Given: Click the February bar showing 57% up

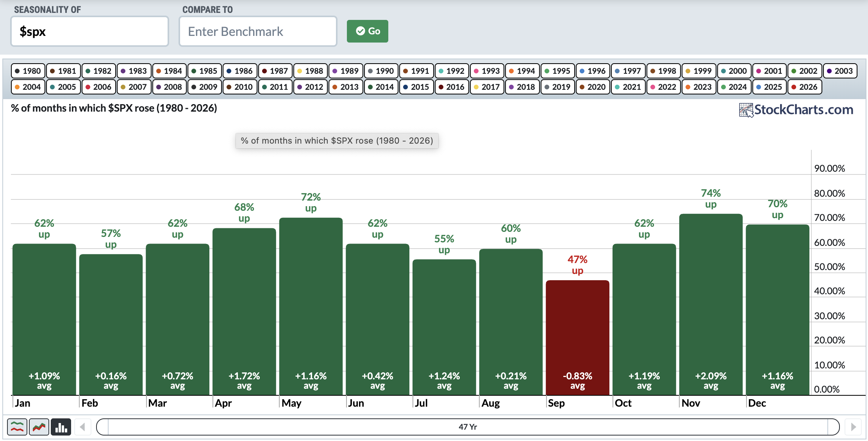Looking at the screenshot, I should [111, 325].
